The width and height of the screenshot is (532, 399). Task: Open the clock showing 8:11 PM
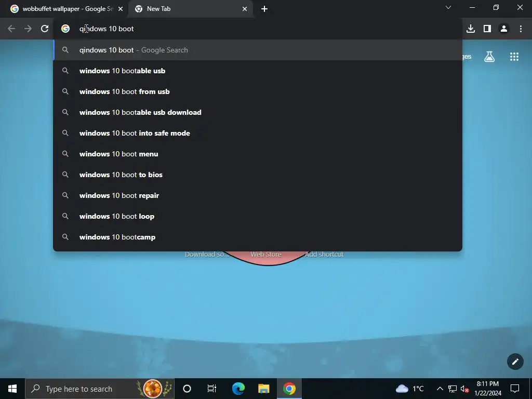[x=488, y=389]
